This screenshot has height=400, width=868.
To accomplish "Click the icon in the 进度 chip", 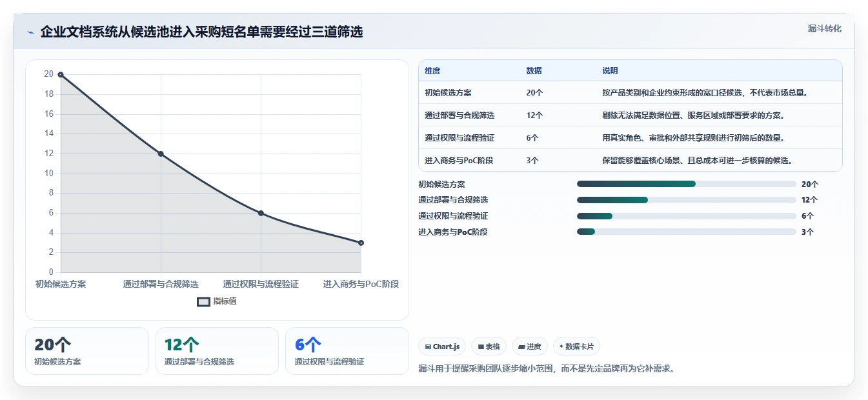I will click(x=521, y=347).
